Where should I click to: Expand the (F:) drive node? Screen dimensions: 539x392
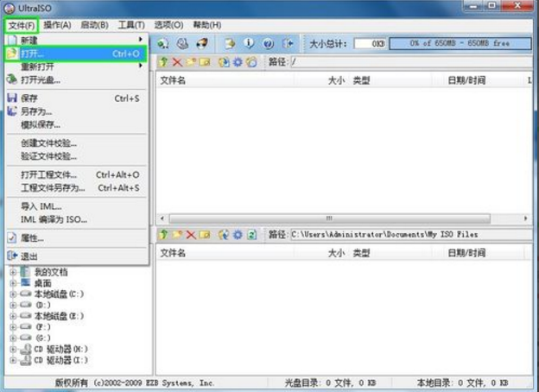click(x=13, y=327)
